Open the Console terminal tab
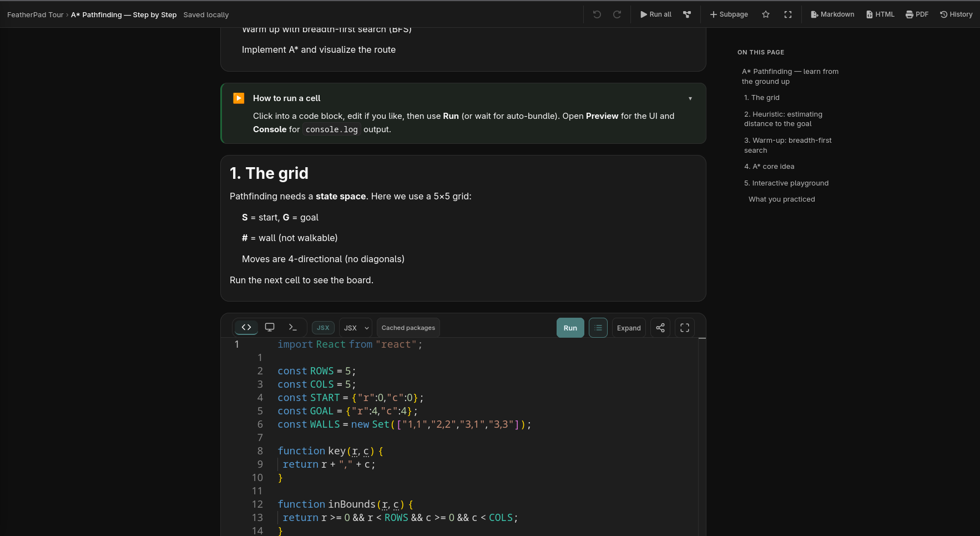 pos(293,328)
